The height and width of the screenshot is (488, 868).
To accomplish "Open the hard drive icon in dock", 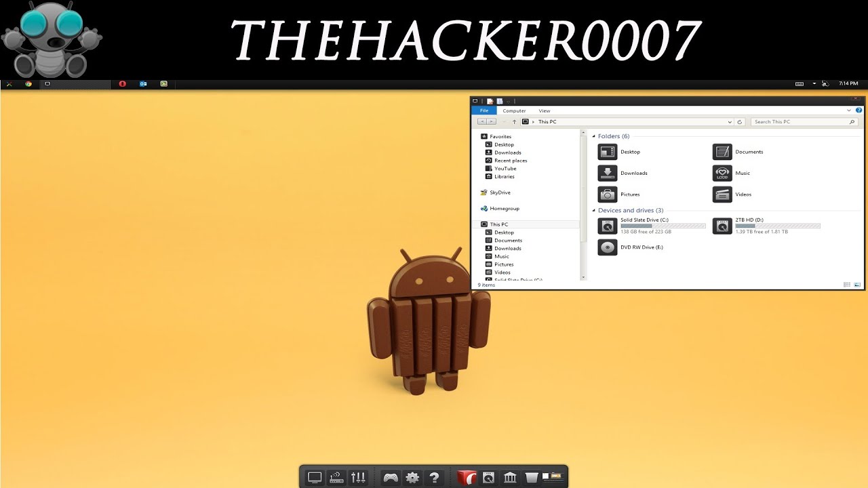I will 488,477.
